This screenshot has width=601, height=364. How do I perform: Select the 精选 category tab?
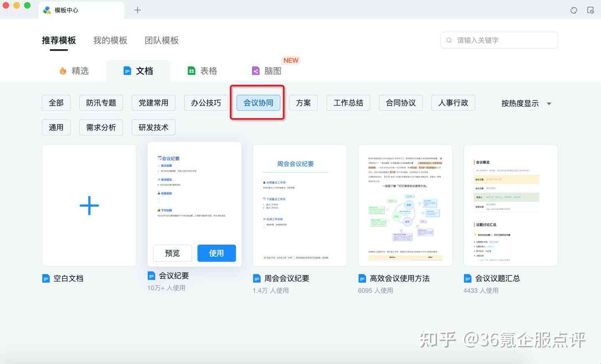[74, 71]
